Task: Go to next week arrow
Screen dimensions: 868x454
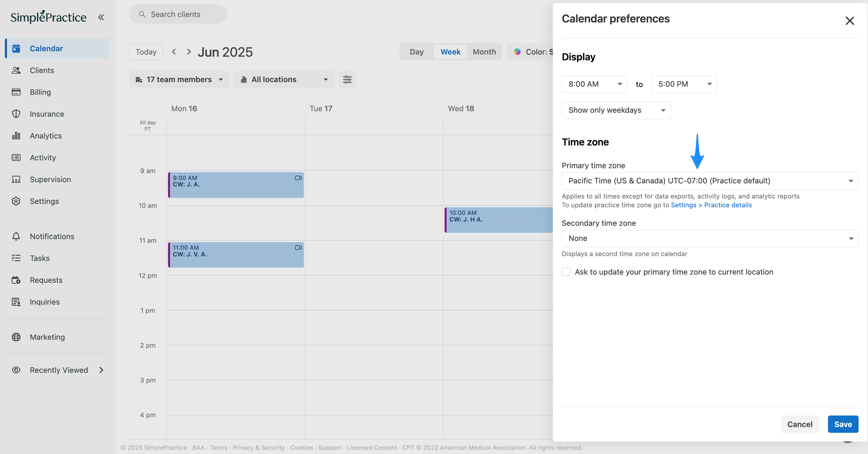Action: click(x=189, y=52)
